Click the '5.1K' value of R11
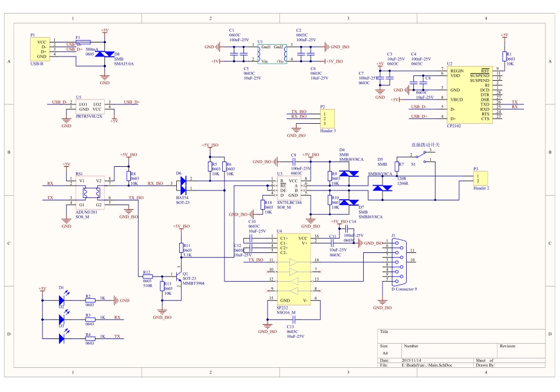This screenshot has width=560, height=392. 187,255
